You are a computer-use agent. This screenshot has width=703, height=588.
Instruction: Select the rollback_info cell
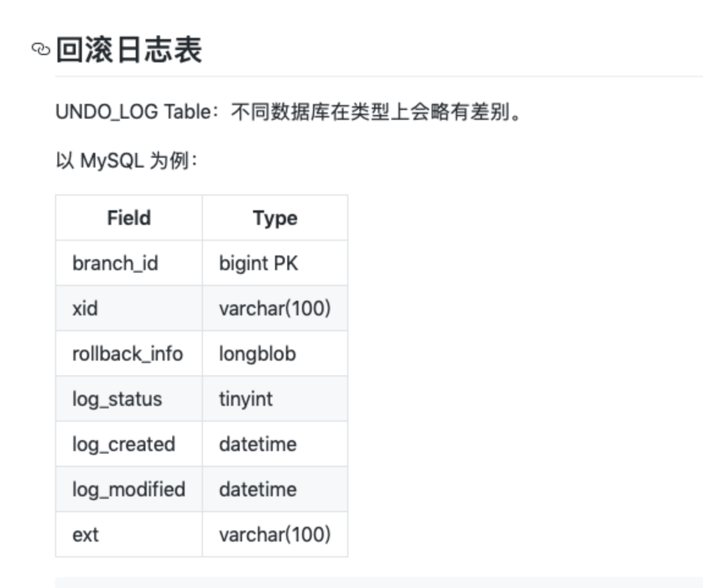point(129,354)
